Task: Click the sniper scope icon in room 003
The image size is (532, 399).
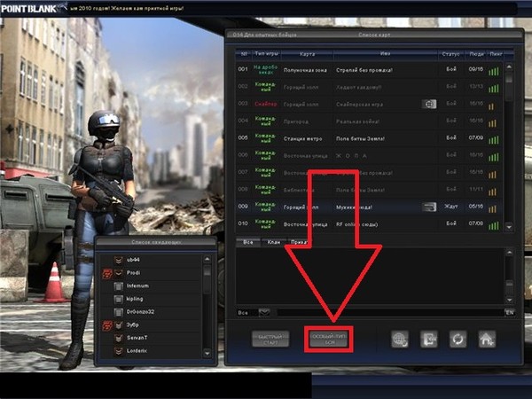Action: tap(429, 104)
